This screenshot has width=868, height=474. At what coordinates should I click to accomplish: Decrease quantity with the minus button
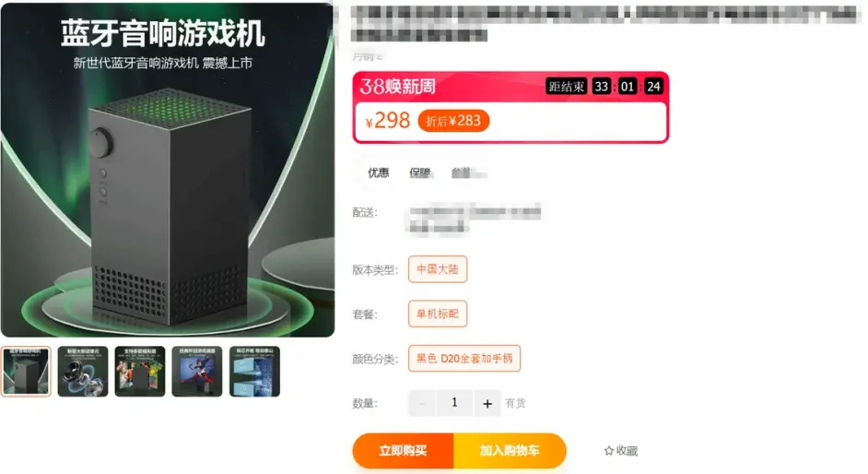422,403
